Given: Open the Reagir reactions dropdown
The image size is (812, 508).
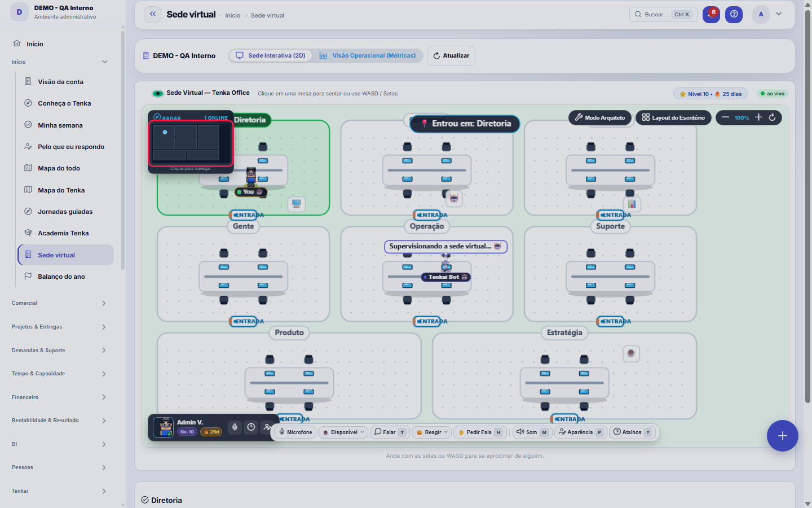Looking at the screenshot, I should pos(432,432).
